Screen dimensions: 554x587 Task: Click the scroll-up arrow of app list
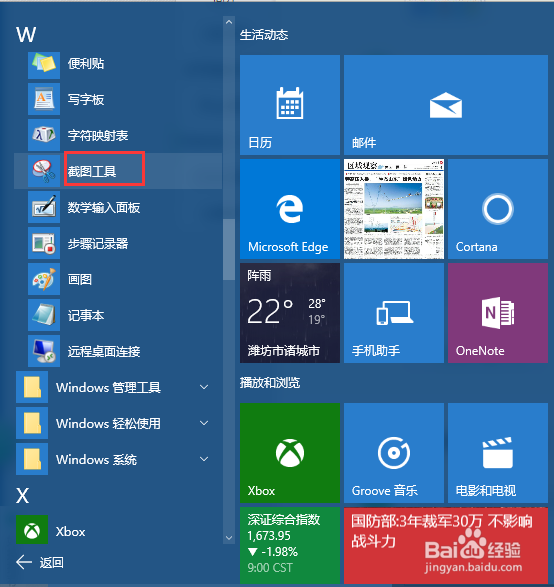[229, 22]
